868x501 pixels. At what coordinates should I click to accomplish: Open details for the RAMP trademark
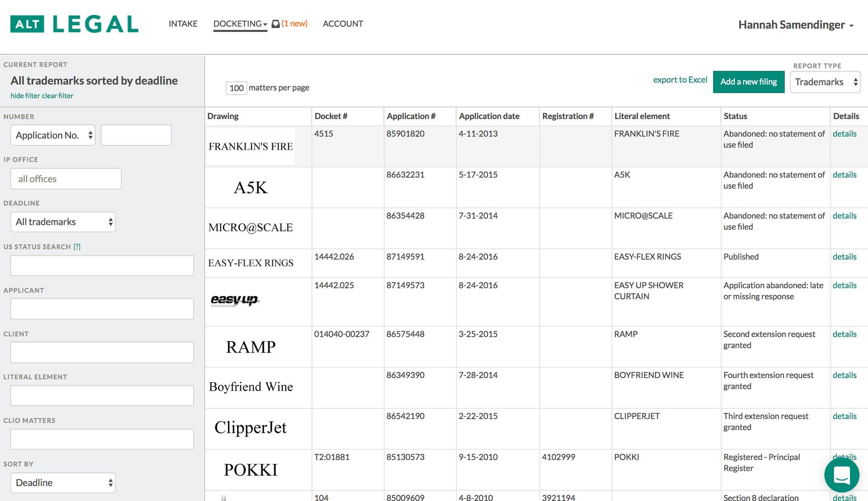[x=844, y=334]
